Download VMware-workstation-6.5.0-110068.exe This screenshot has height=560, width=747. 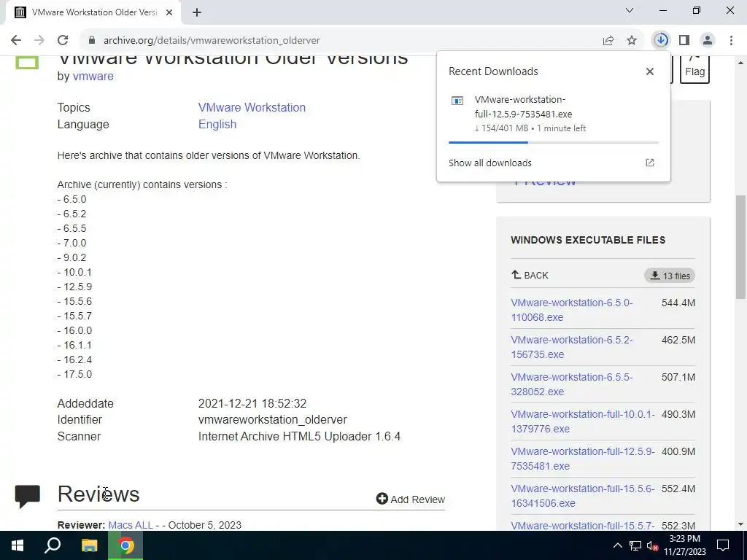[x=572, y=310]
